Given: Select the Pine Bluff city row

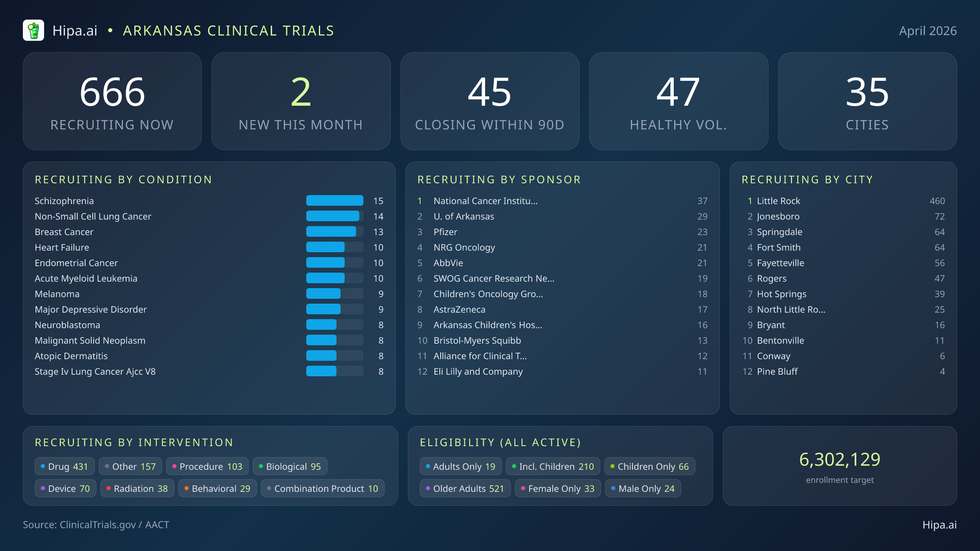Looking at the screenshot, I should (843, 371).
